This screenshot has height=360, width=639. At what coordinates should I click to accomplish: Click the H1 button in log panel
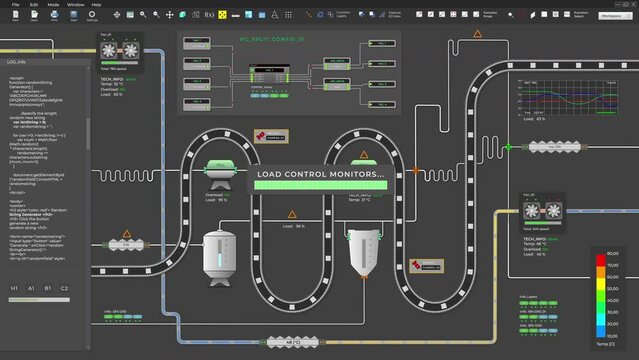pyautogui.click(x=14, y=288)
